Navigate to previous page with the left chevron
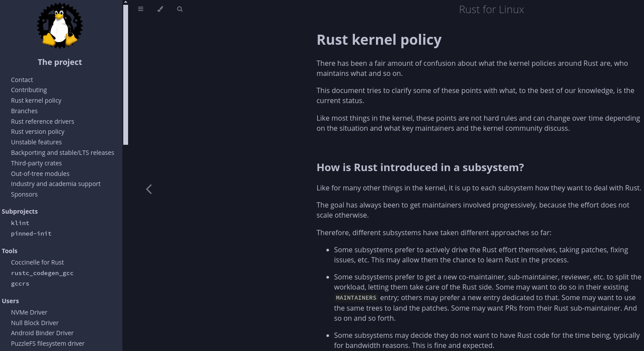Screen dimensions: 644x351 pos(149,189)
